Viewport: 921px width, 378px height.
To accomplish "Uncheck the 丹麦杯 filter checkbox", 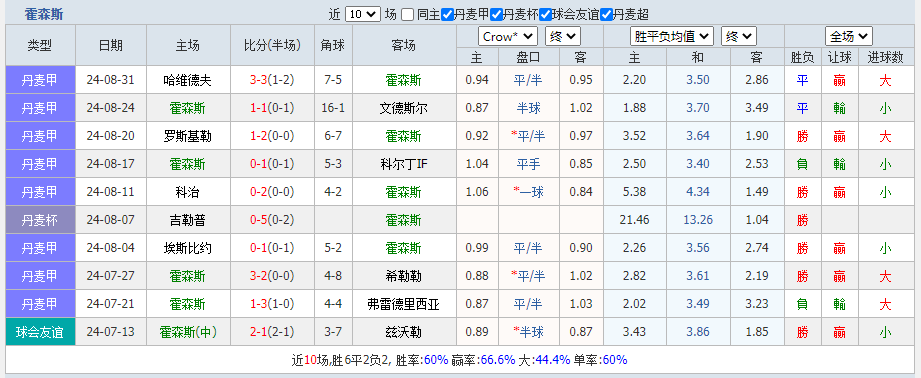I will [x=496, y=15].
